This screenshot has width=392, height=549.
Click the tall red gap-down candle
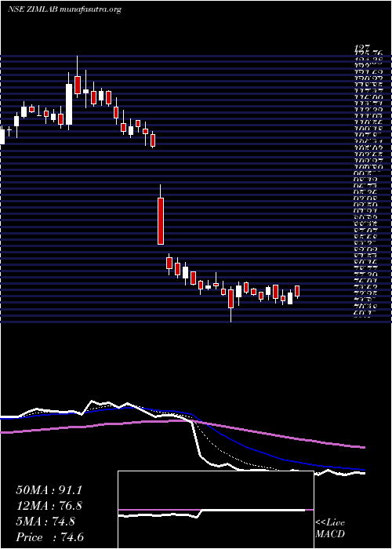point(161,221)
